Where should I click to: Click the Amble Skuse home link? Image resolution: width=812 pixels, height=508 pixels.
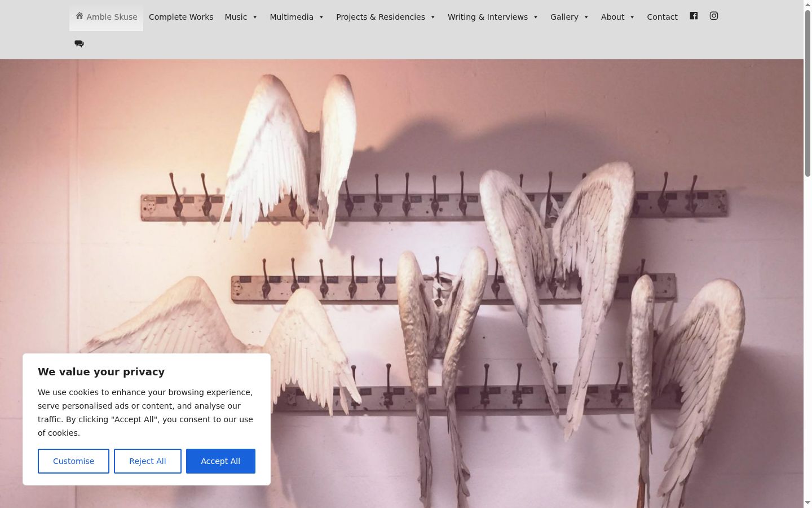click(106, 17)
